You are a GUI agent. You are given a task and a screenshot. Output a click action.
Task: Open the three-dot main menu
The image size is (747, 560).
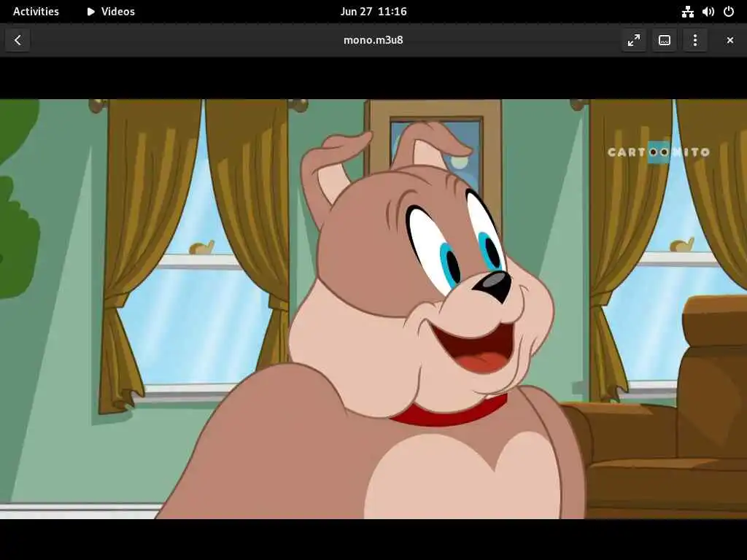pos(695,40)
